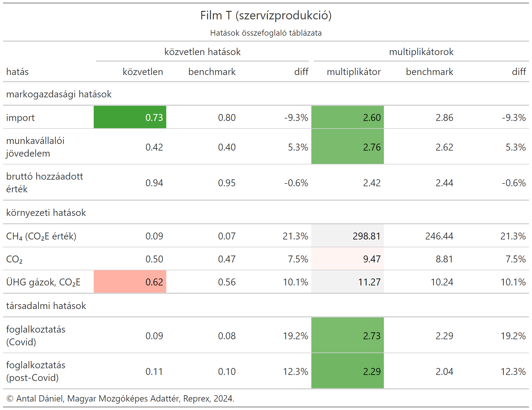Click the CH₄ (CO₂E érték) row label
The height and width of the screenshot is (410, 532).
coord(41,236)
